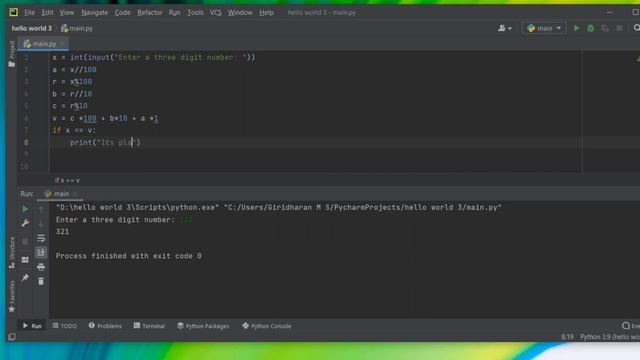Open the Terminal tool window
The height and width of the screenshot is (360, 640).
tap(149, 326)
